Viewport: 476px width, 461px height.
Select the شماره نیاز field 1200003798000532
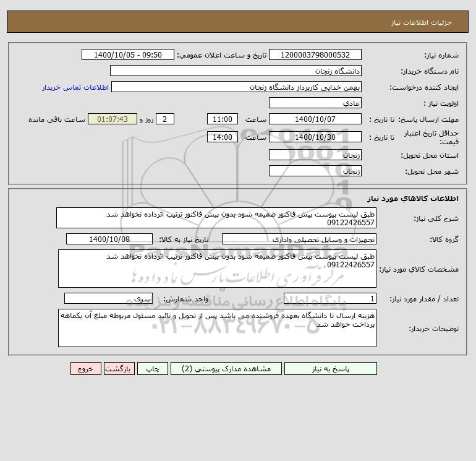pyautogui.click(x=315, y=54)
